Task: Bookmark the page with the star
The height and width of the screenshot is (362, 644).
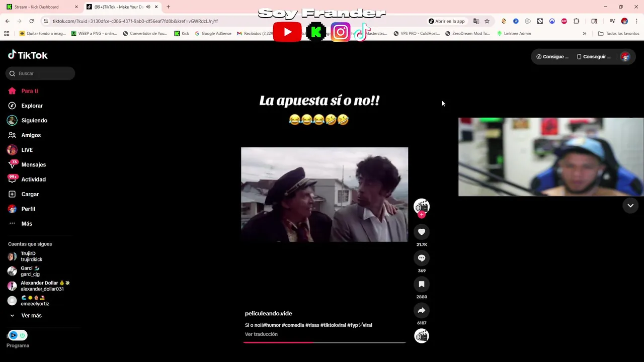Action: (487, 21)
